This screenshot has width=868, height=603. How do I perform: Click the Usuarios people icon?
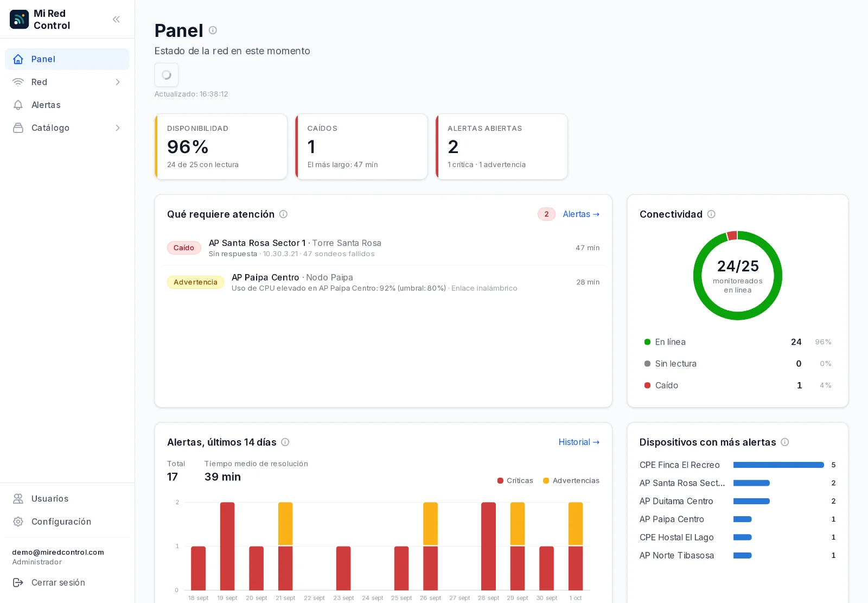18,498
